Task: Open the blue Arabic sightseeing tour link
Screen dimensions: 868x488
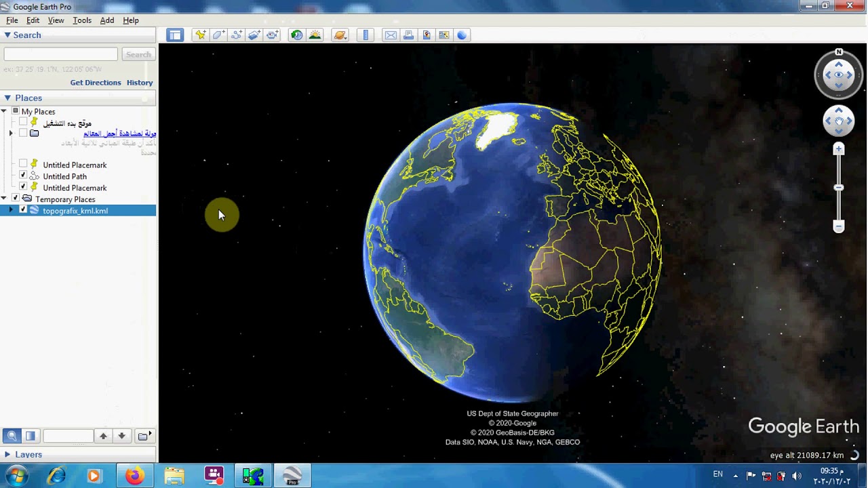Action: [x=119, y=134]
